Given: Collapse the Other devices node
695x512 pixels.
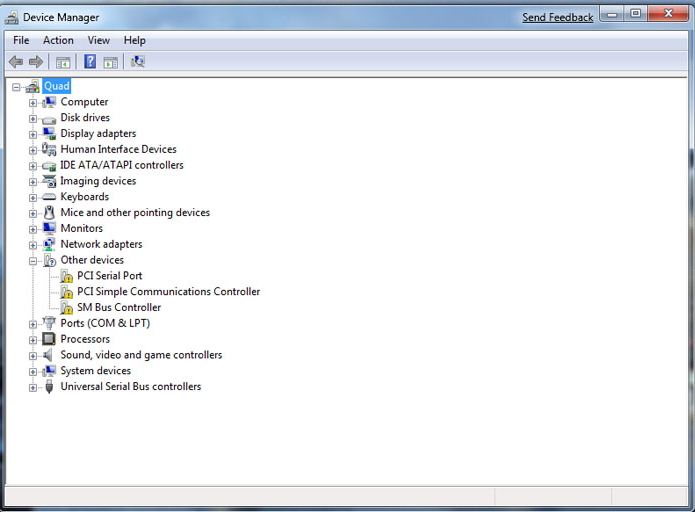Looking at the screenshot, I should point(33,261).
